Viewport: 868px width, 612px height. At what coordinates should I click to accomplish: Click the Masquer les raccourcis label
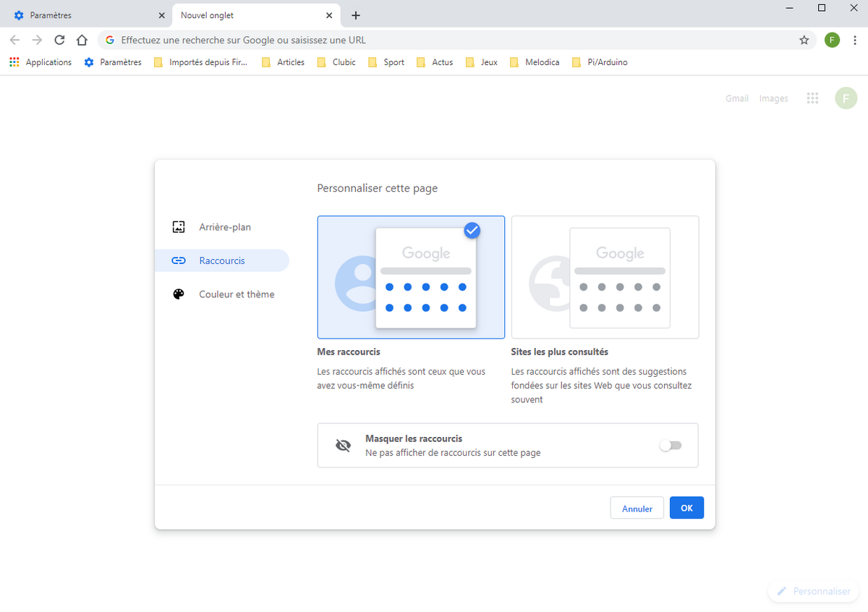click(414, 438)
